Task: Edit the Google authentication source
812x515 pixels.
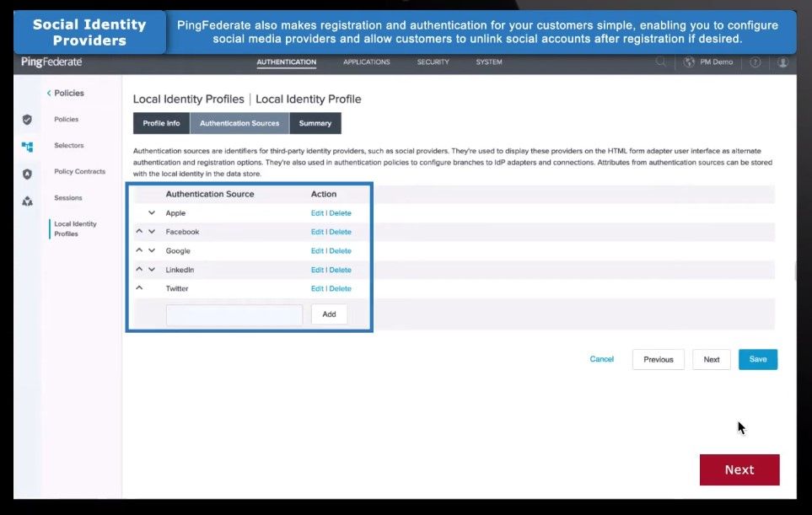Action: coord(317,251)
